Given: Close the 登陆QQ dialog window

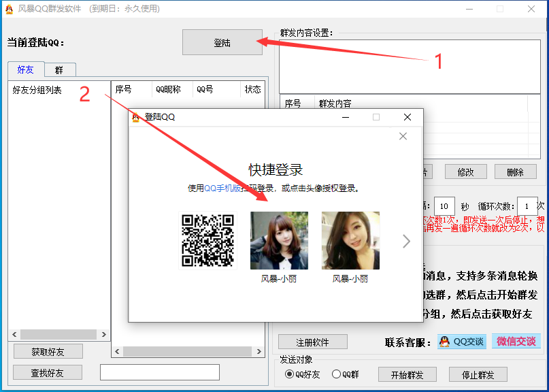Looking at the screenshot, I should point(407,117).
